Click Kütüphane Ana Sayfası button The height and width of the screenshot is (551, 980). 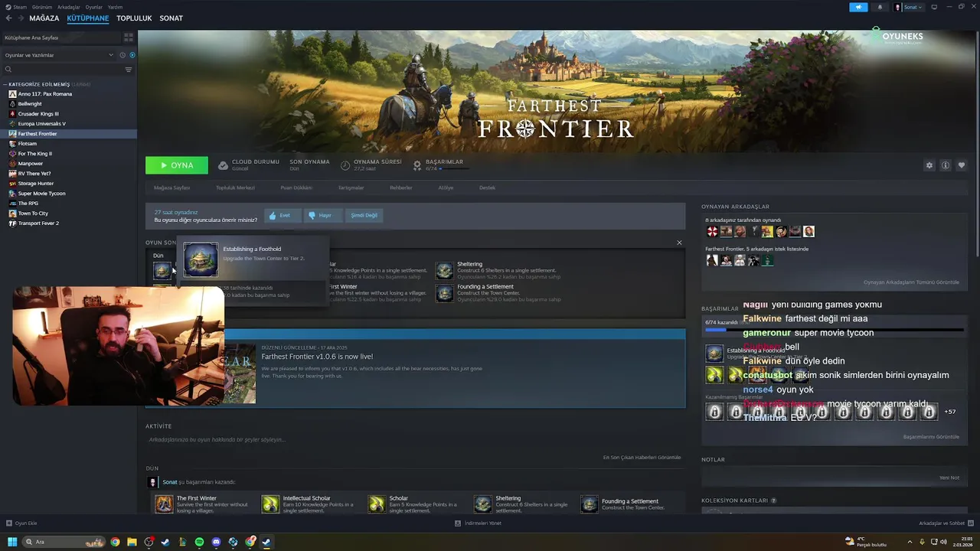pyautogui.click(x=60, y=37)
